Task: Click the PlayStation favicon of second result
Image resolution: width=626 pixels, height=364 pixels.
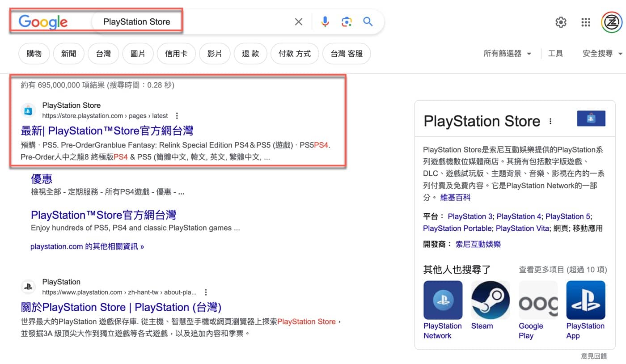Action: coord(28,287)
